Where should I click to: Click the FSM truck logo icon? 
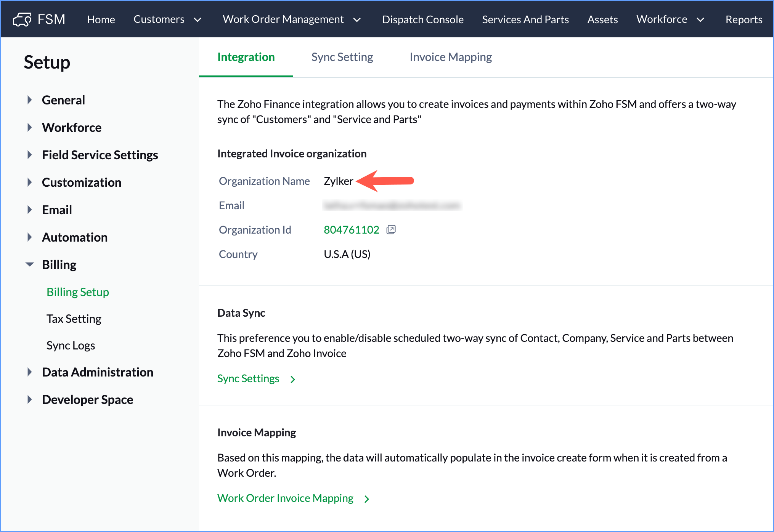[22, 19]
